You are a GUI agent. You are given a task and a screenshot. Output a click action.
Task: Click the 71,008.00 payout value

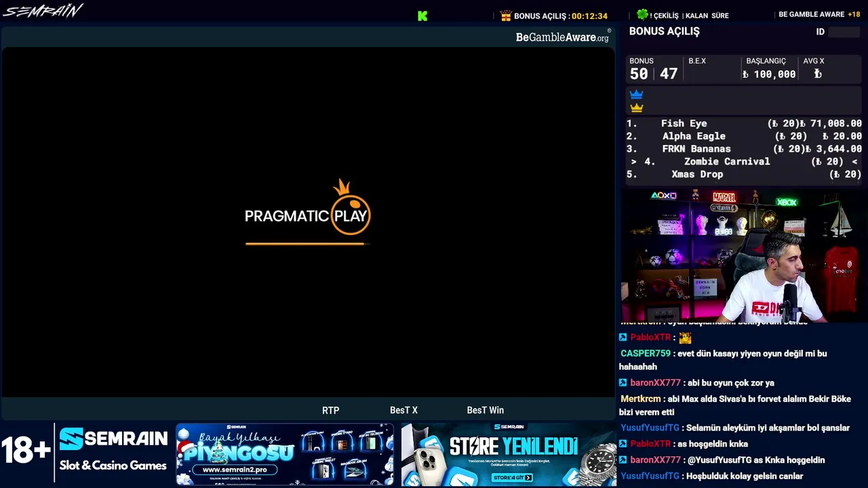tap(835, 123)
